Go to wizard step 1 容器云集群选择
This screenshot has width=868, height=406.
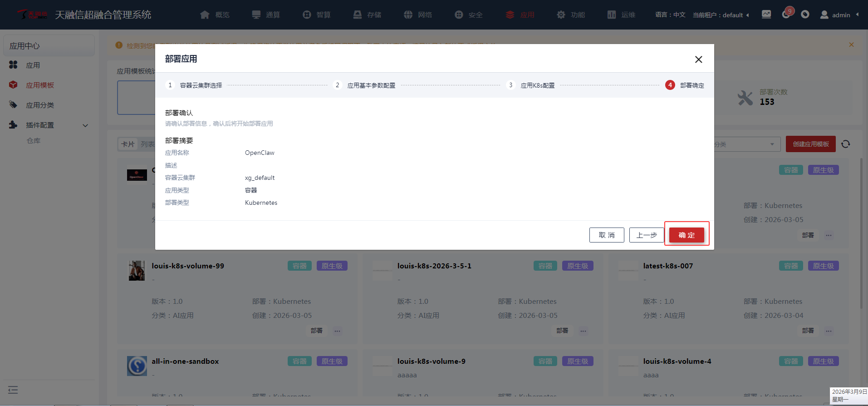pyautogui.click(x=195, y=85)
